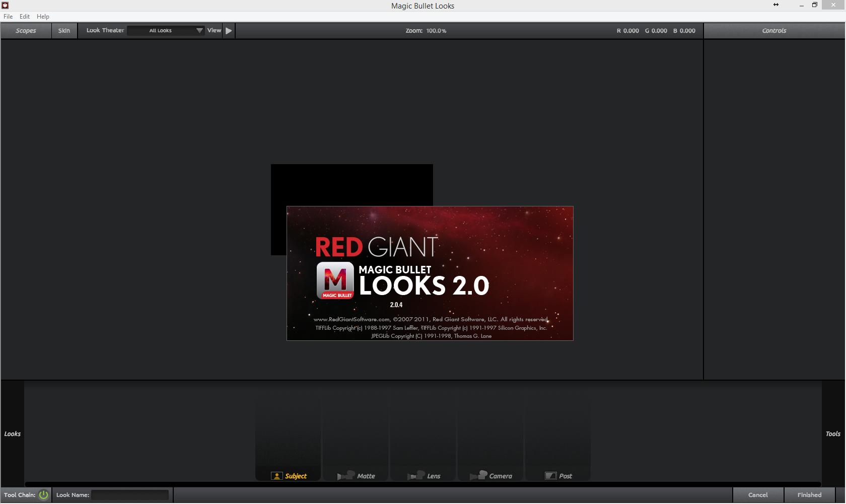Open the Edit menu
This screenshot has height=504, width=846.
(25, 17)
